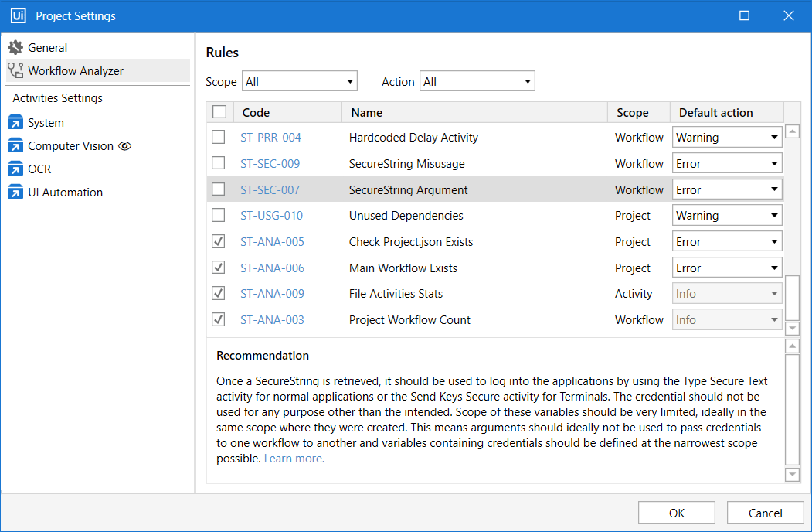Open the ST-USG-010 rule link
The image size is (812, 532).
tap(271, 215)
